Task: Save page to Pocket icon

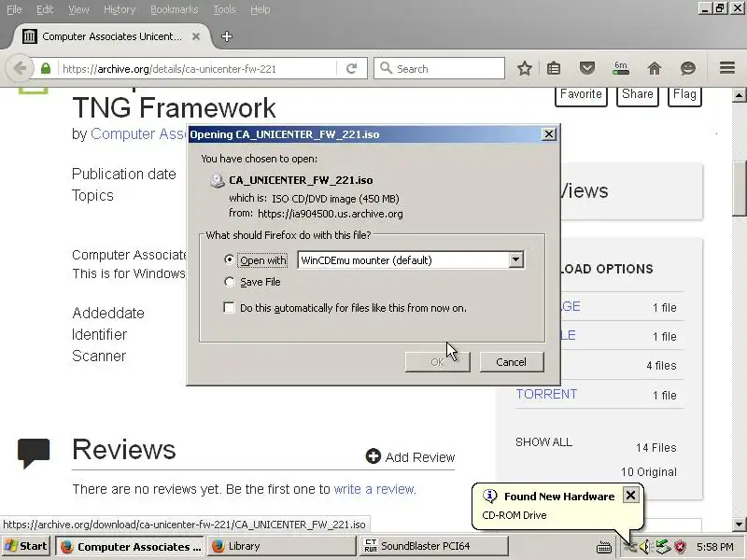Action: click(587, 68)
